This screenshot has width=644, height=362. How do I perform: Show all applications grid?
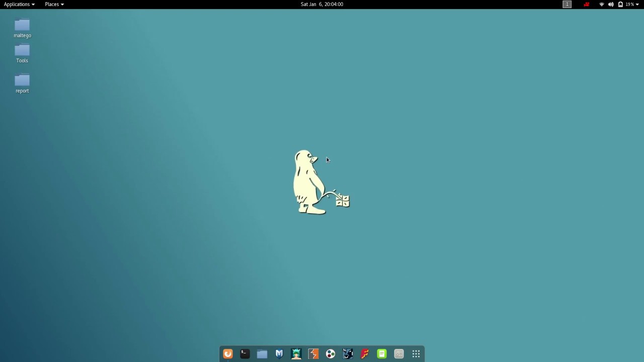pos(416,354)
